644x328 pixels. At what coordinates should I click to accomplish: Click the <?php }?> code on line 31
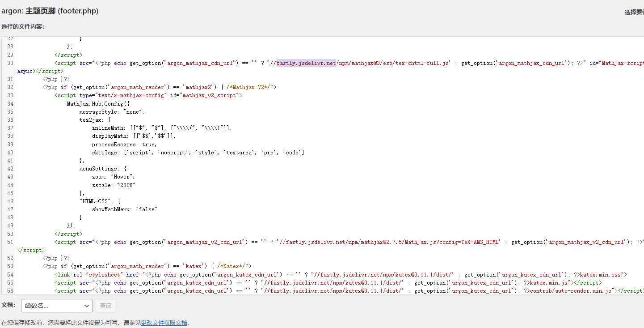[56, 79]
